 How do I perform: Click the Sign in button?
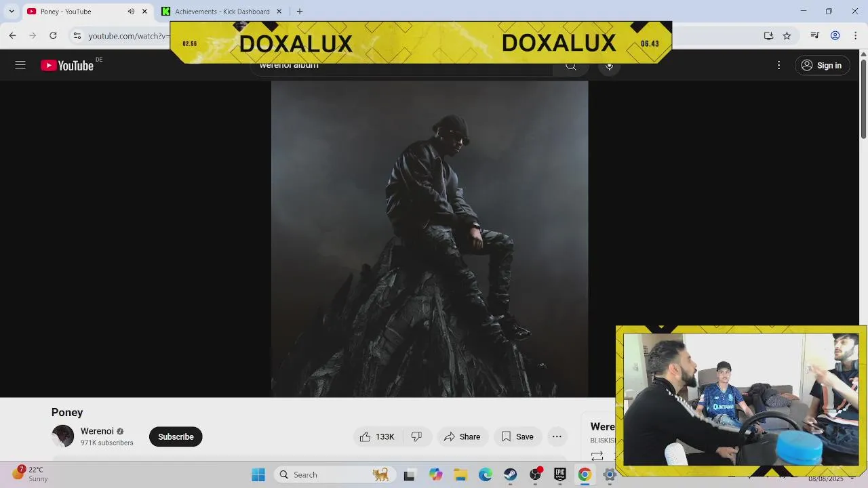coord(822,65)
